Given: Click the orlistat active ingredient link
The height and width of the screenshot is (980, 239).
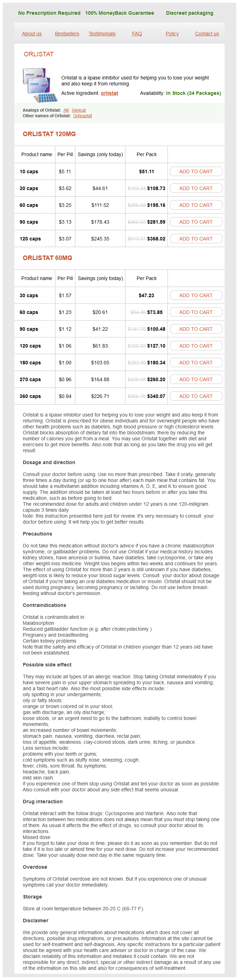Looking at the screenshot, I should tap(109, 93).
